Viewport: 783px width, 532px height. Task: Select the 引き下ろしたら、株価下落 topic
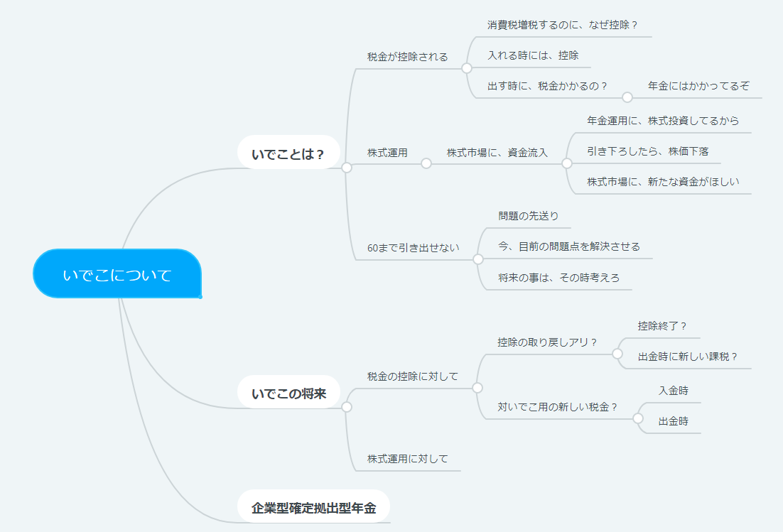[647, 151]
